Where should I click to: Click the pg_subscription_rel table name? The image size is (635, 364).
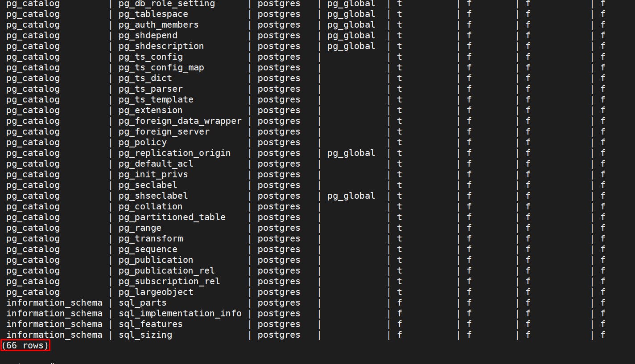pyautogui.click(x=169, y=281)
